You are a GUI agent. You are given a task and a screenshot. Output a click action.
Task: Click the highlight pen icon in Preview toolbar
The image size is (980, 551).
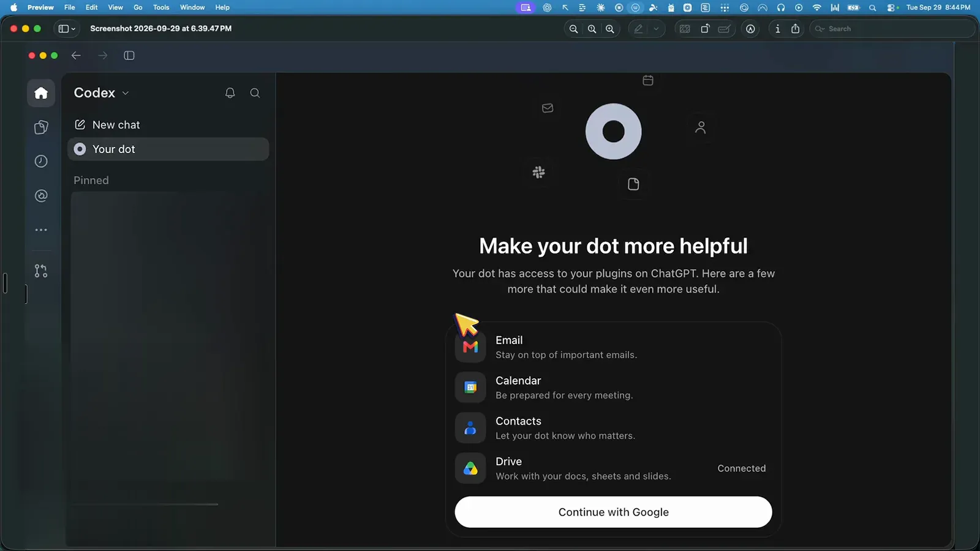pyautogui.click(x=638, y=29)
